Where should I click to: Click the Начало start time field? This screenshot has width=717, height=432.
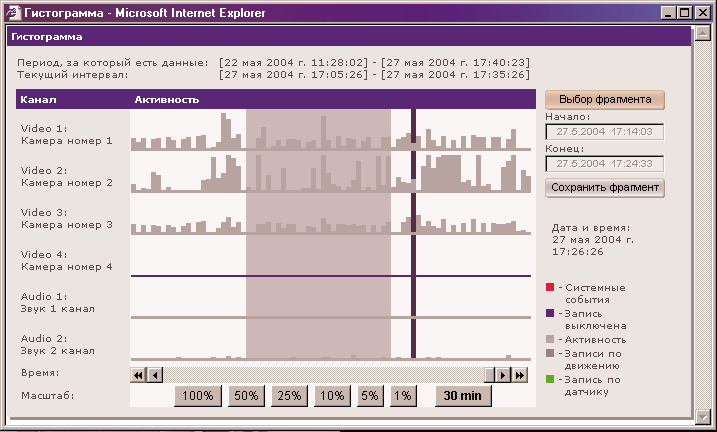[605, 132]
